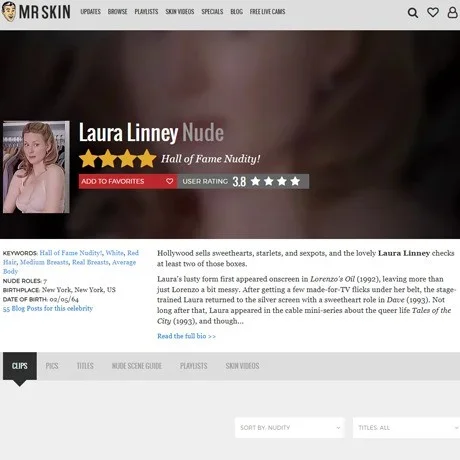
Task: Click Read the full bio link
Action: 186,336
